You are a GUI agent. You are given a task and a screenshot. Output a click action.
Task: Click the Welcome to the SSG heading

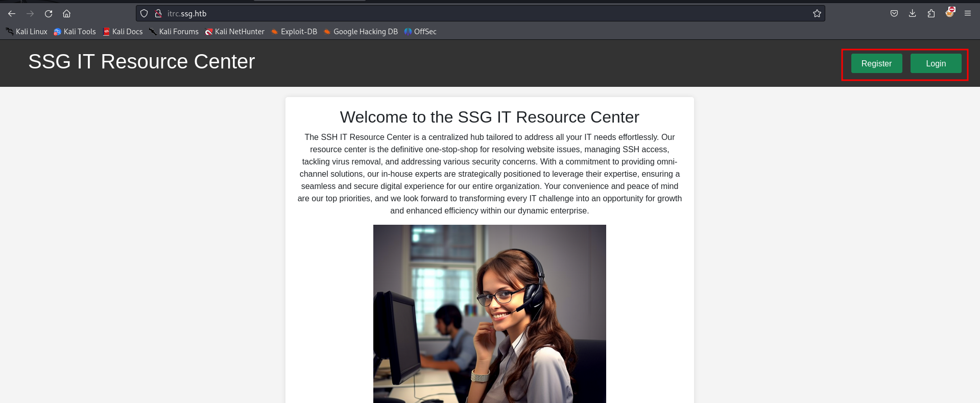click(x=489, y=117)
